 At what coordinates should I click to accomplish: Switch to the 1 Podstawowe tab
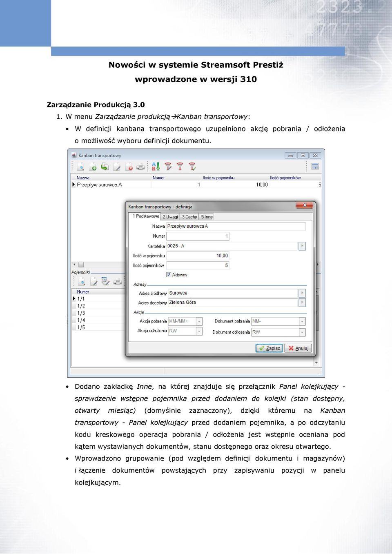coord(146,216)
